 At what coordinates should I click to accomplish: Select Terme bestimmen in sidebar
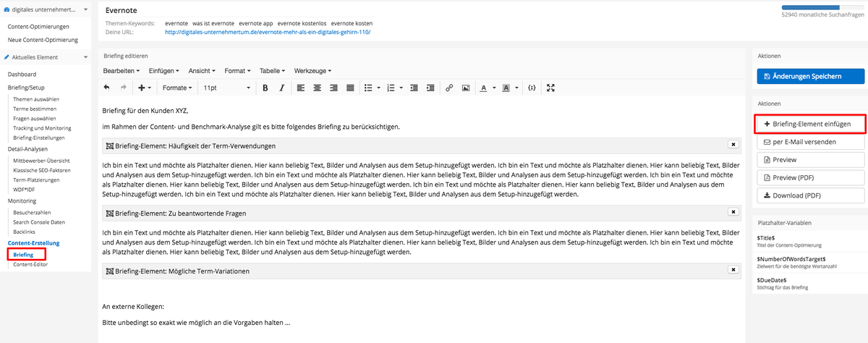coord(34,109)
